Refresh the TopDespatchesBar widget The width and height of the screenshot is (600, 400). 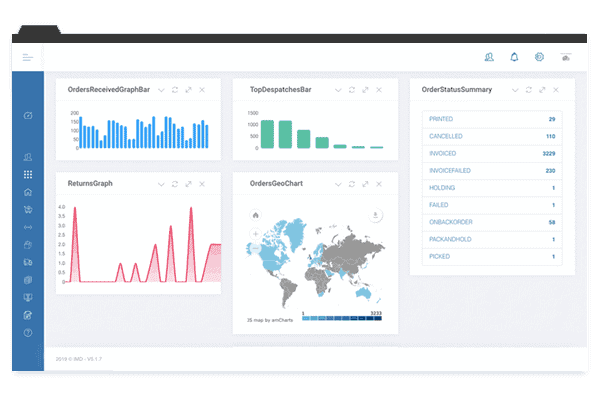(x=352, y=90)
